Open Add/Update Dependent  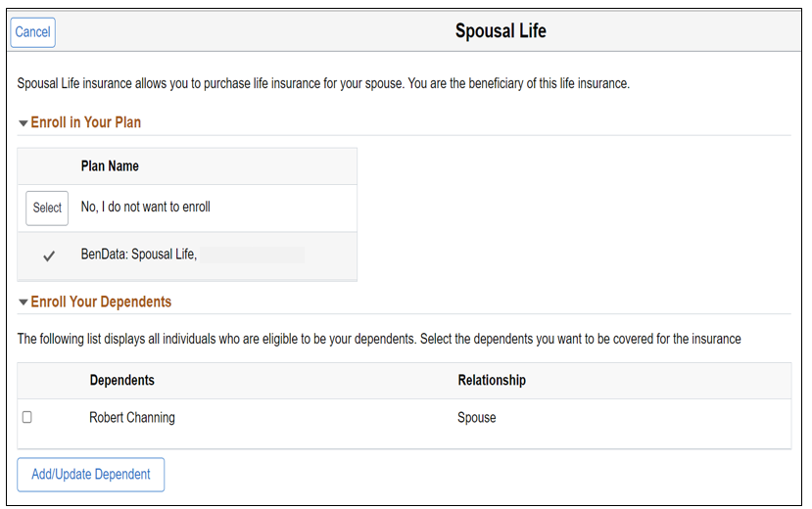[x=91, y=475]
